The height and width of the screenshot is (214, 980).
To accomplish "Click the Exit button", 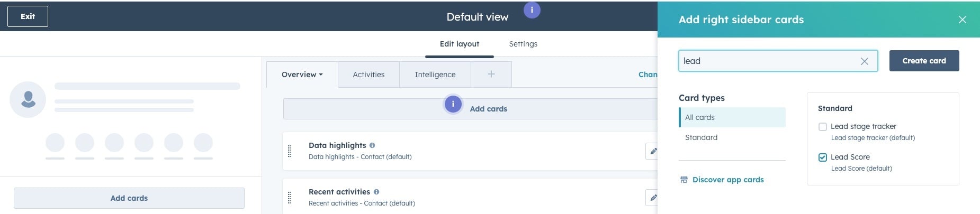I will tap(28, 16).
